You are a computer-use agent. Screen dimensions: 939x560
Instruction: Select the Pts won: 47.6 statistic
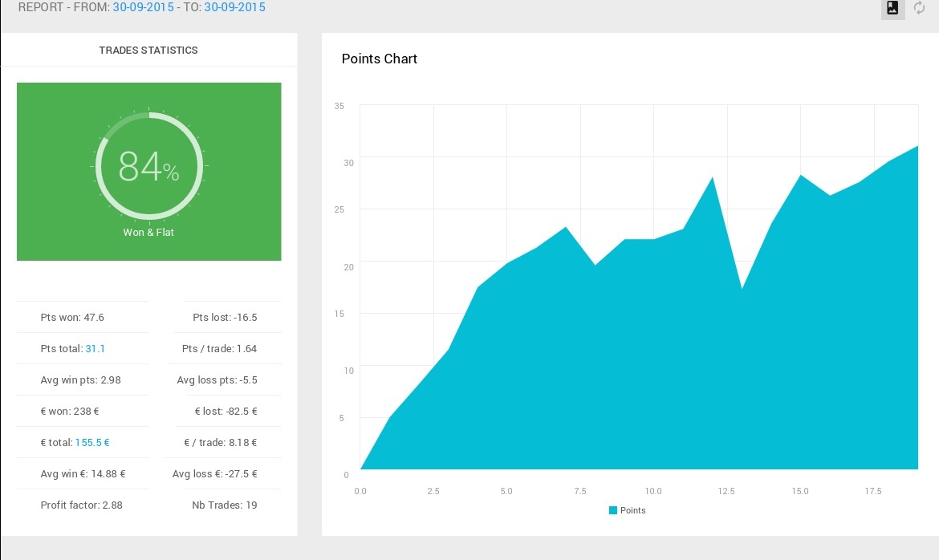(72, 318)
